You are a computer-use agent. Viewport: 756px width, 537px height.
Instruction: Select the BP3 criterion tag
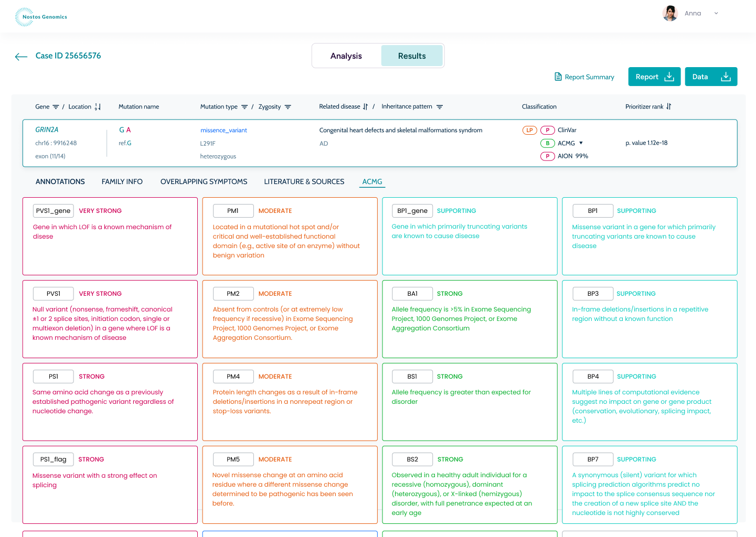click(x=593, y=294)
